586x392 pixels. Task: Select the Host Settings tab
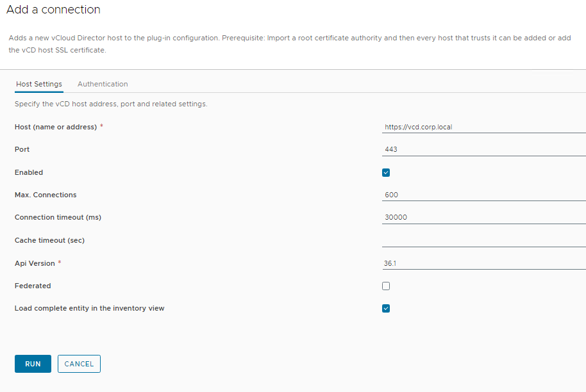(x=39, y=84)
